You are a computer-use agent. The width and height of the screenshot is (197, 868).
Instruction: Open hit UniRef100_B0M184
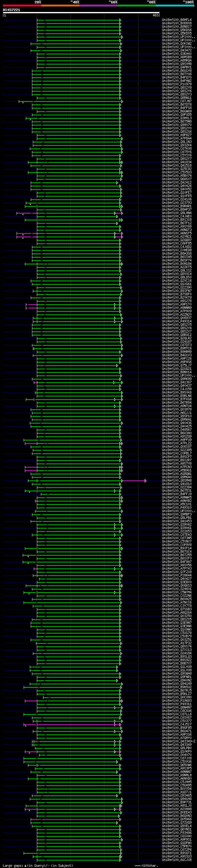coord(177,264)
